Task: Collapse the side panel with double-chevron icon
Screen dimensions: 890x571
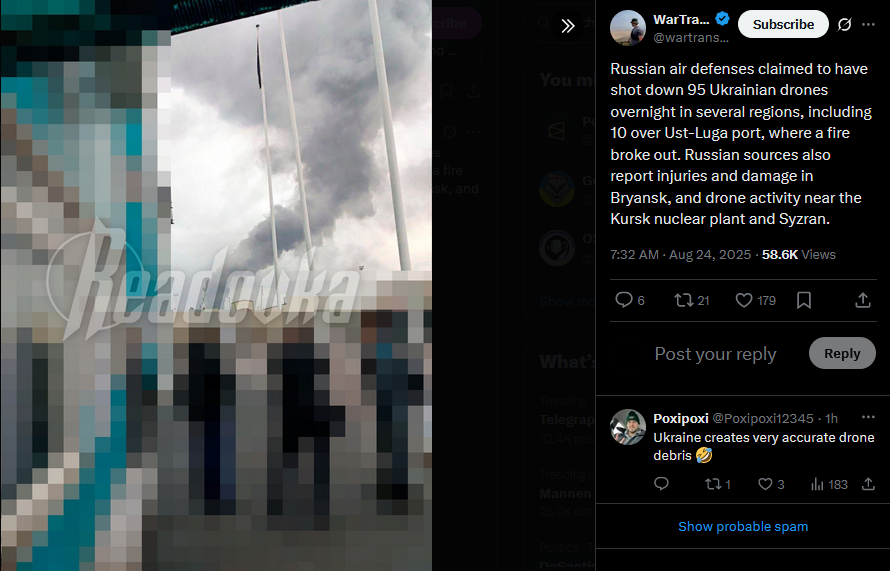Action: (568, 26)
